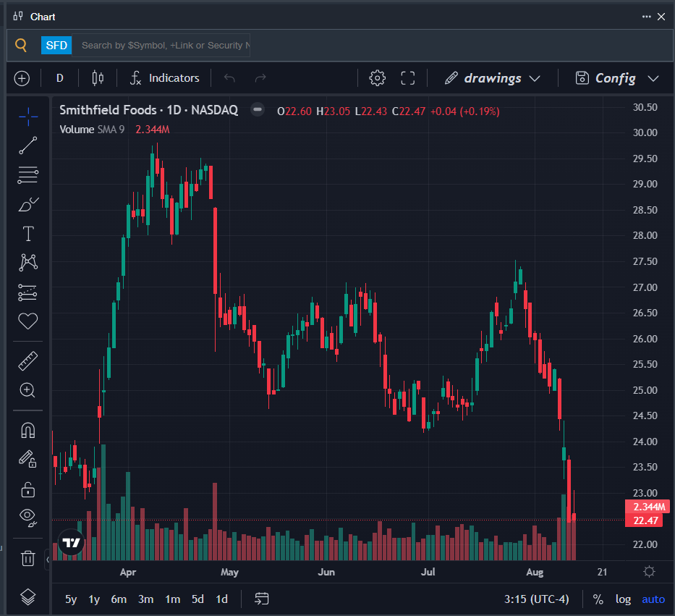Activate the Text annotation tool
The image size is (675, 616).
click(x=28, y=234)
